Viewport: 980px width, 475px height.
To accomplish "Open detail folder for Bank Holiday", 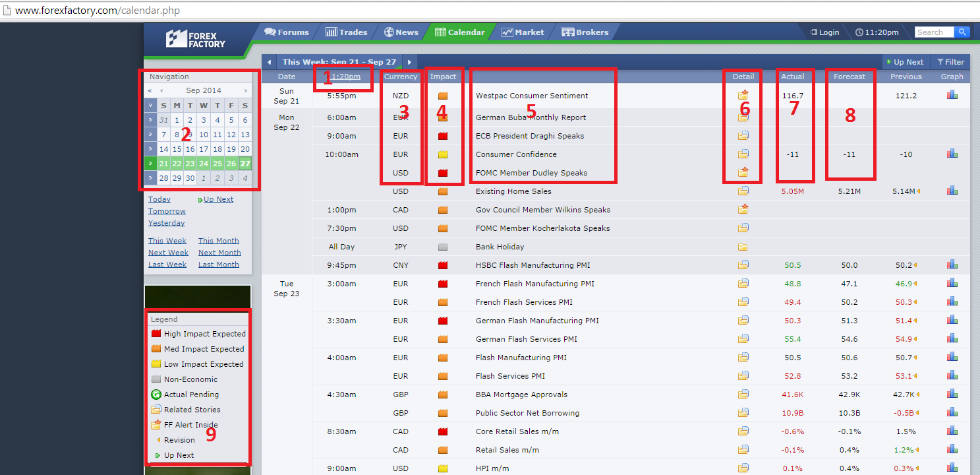I will pos(743,247).
